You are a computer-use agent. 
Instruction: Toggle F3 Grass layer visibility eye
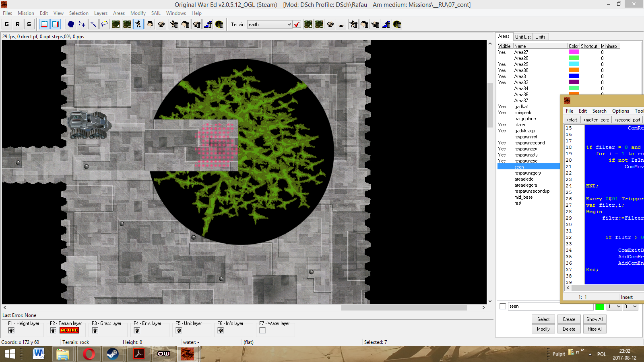[95, 331]
